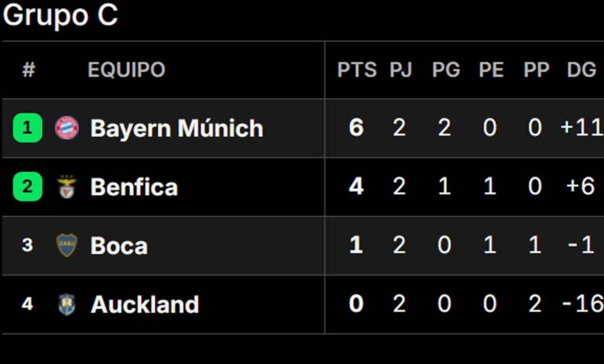This screenshot has width=604, height=364.
Task: Click the Auckland club crest
Action: pyautogui.click(x=67, y=304)
